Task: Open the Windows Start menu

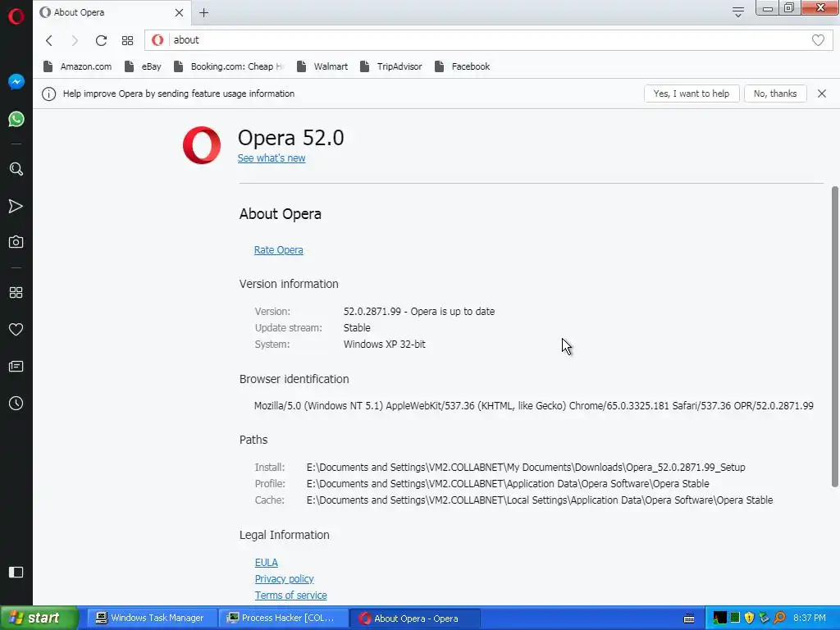Action: [39, 619]
